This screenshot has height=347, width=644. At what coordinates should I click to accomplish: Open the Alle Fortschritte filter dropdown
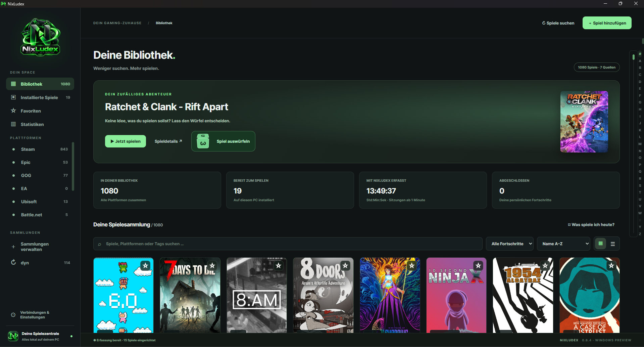click(x=510, y=244)
